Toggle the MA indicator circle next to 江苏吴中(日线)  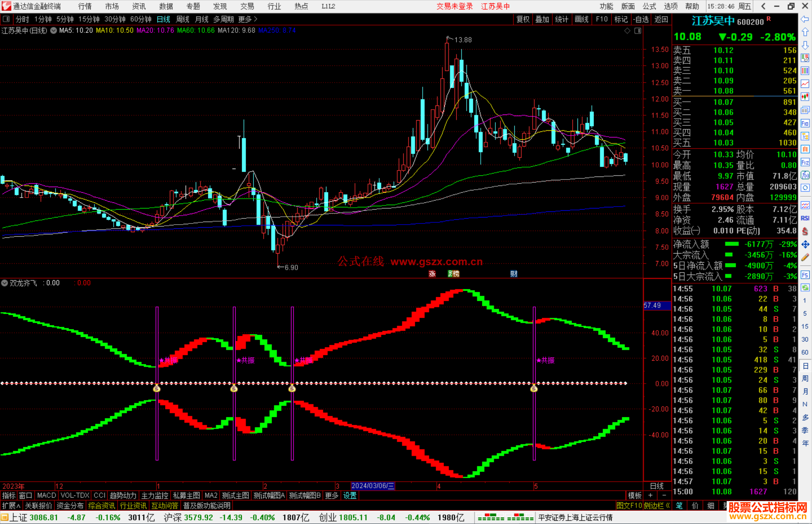(54, 30)
